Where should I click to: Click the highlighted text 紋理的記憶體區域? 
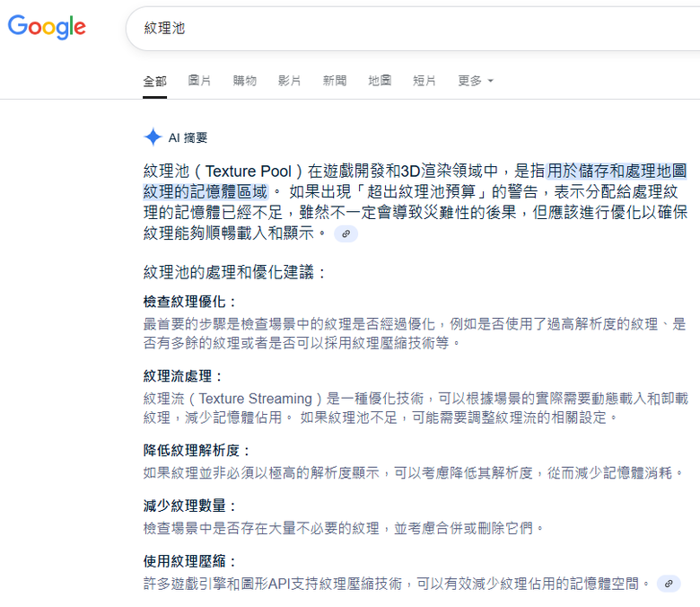[206, 192]
